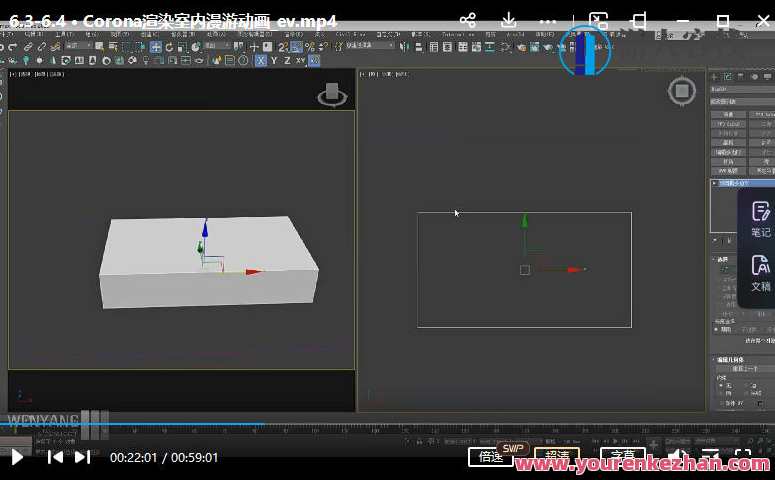Image resolution: width=775 pixels, height=480 pixels.
Task: Click the red X-axis gizmo arrow in top view
Action: pos(576,269)
